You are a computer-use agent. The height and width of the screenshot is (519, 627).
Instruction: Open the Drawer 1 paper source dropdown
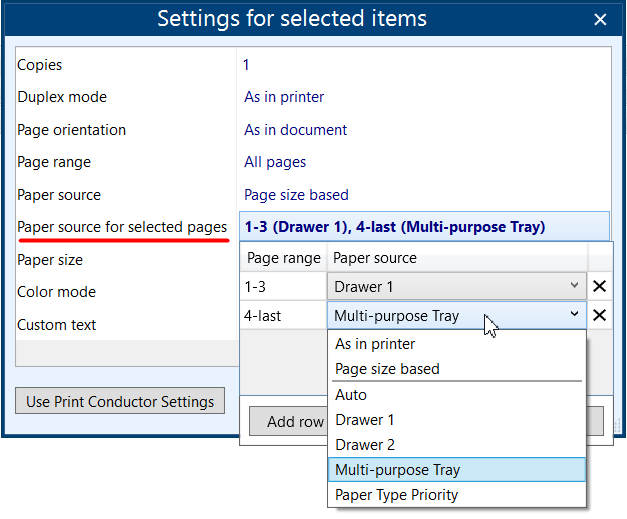457,286
